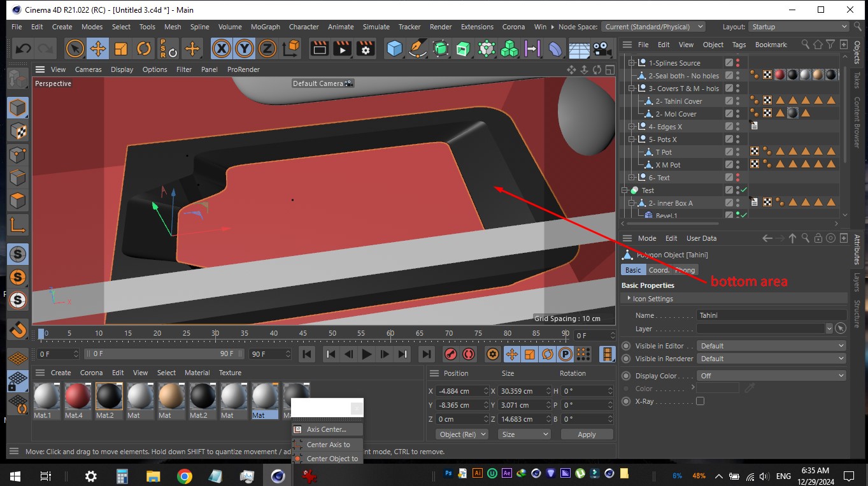This screenshot has height=486, width=868.
Task: Open the MoGraph menu
Action: [265, 27]
